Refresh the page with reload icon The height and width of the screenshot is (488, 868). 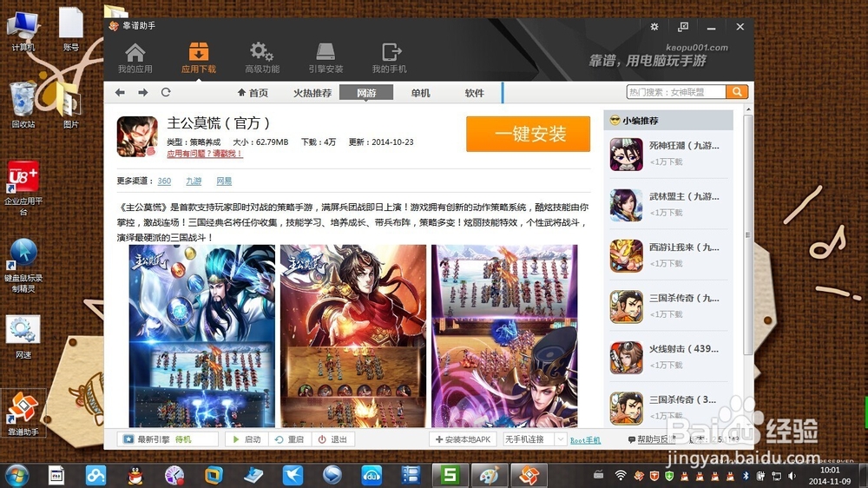(166, 93)
